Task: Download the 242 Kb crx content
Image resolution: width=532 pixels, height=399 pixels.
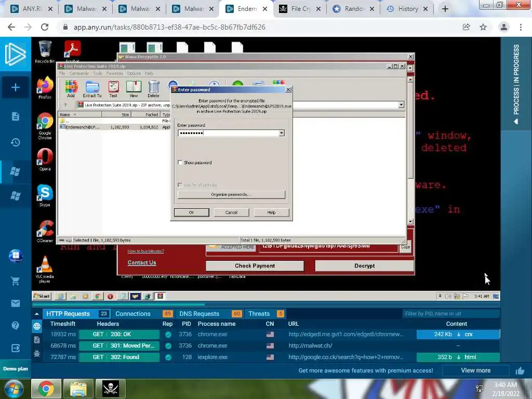Action: (x=458, y=334)
